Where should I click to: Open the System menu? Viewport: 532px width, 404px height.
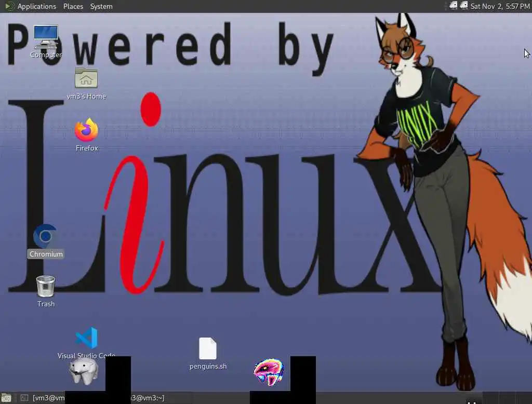pyautogui.click(x=101, y=6)
